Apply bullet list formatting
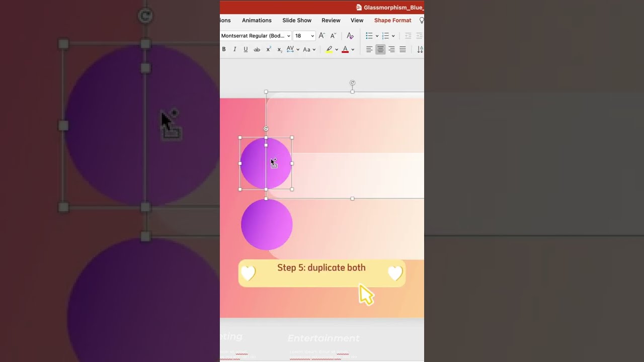This screenshot has height=362, width=644. [369, 36]
